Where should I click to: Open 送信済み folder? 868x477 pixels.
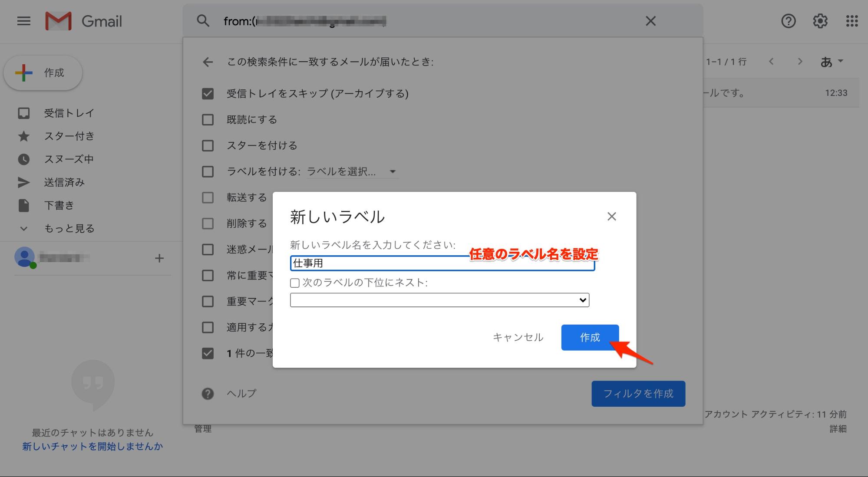pos(64,182)
